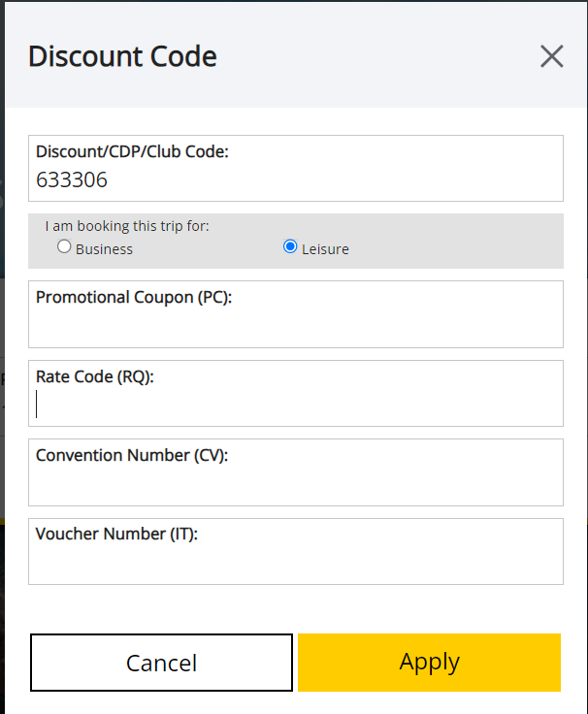Focus the Promotional Coupon (PC) input box
This screenshot has height=714, width=588.
[x=295, y=327]
